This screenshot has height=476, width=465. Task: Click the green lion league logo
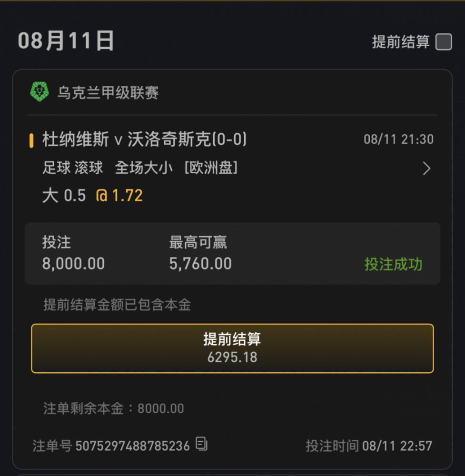(40, 91)
